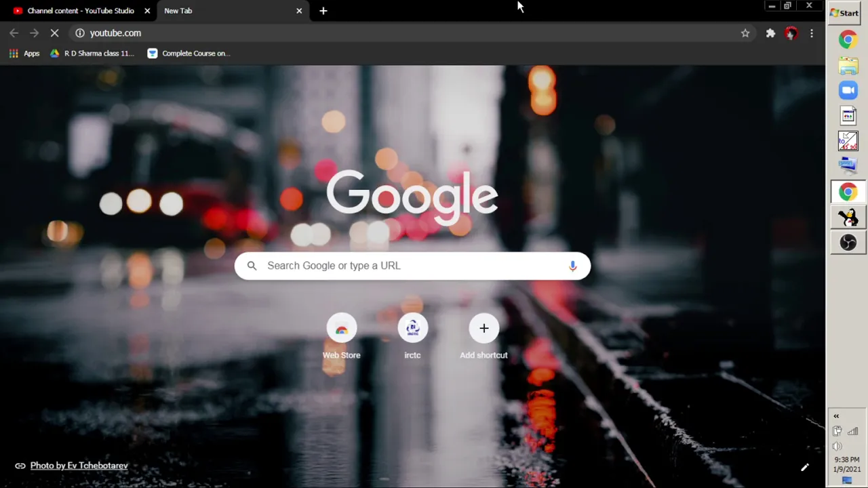Open Photo by Ev Tchebotarev link
Image resolution: width=868 pixels, height=488 pixels.
pos(79,466)
